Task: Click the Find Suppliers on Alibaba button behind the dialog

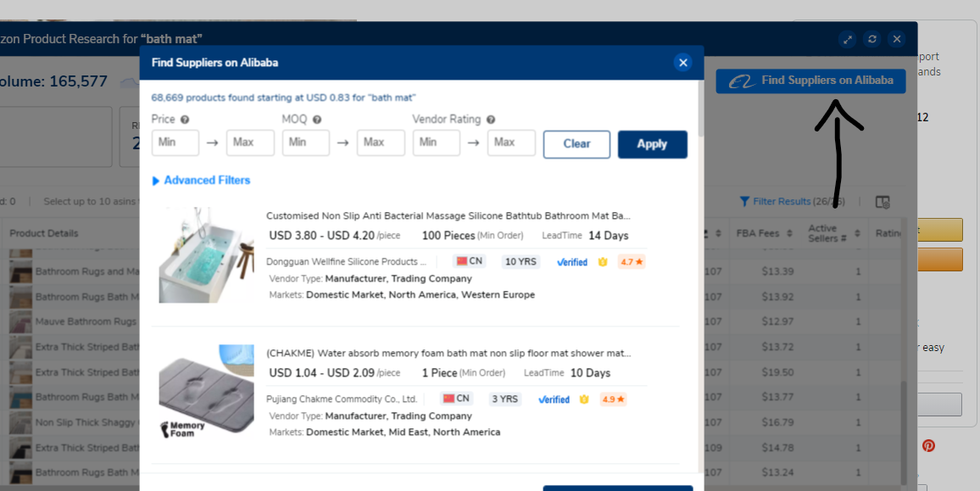Action: (x=810, y=81)
